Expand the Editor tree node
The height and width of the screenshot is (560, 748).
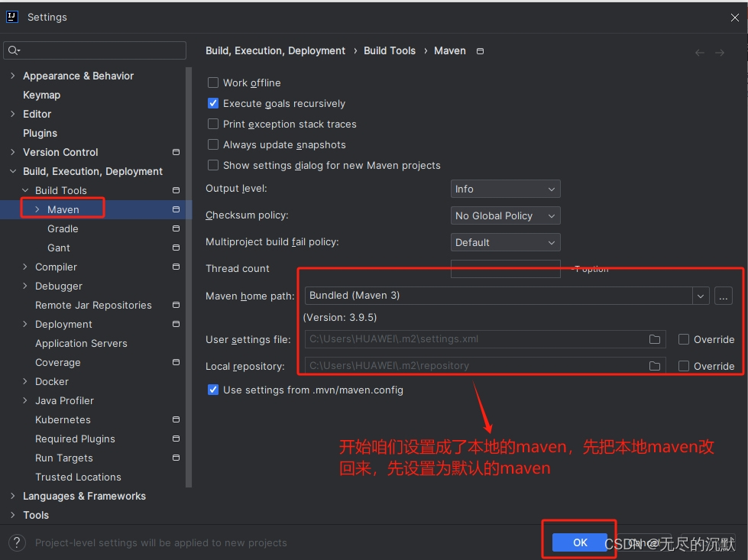coord(13,114)
